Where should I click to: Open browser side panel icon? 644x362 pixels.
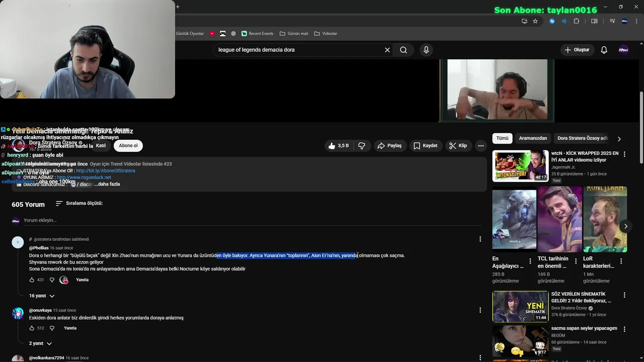[594, 21]
